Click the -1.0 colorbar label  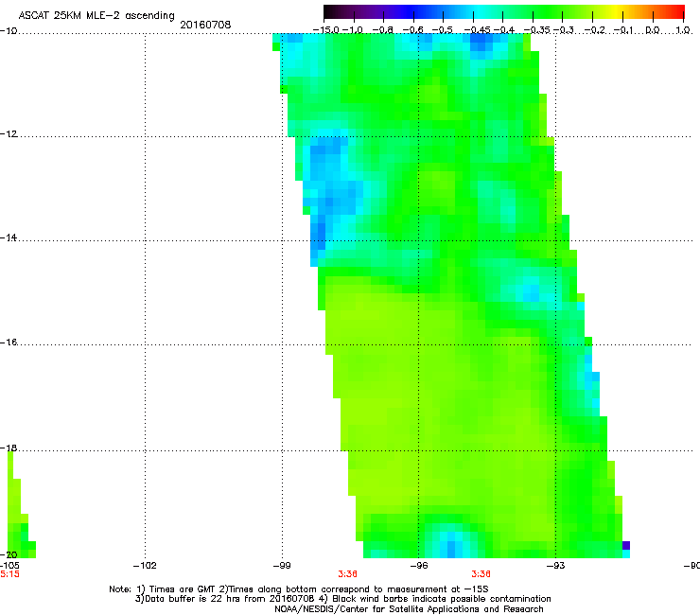click(x=352, y=30)
